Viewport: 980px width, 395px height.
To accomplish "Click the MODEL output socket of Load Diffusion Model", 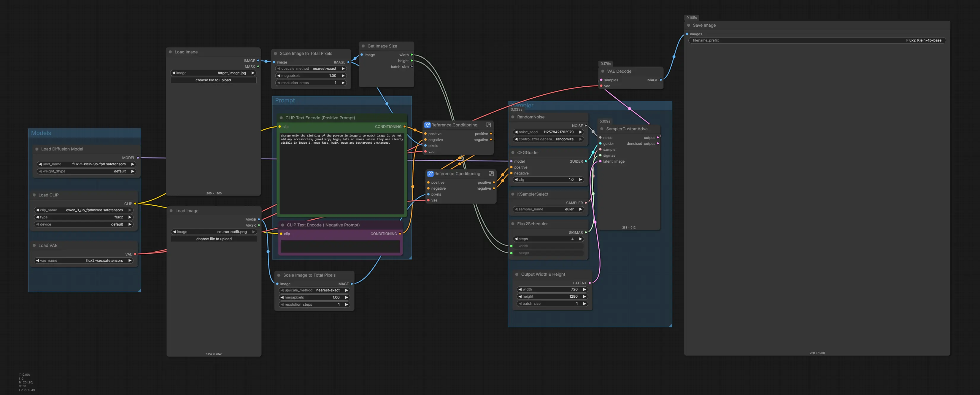I will tap(138, 158).
